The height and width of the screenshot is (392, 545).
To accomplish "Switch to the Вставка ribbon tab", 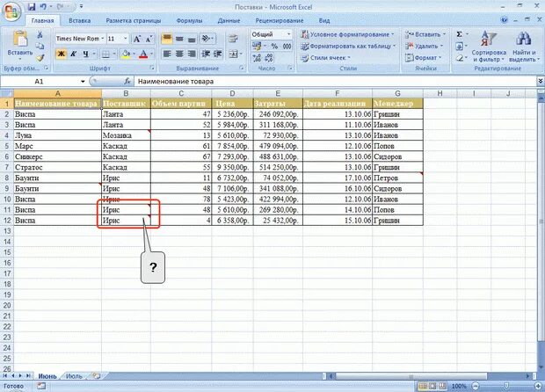I will (x=80, y=20).
